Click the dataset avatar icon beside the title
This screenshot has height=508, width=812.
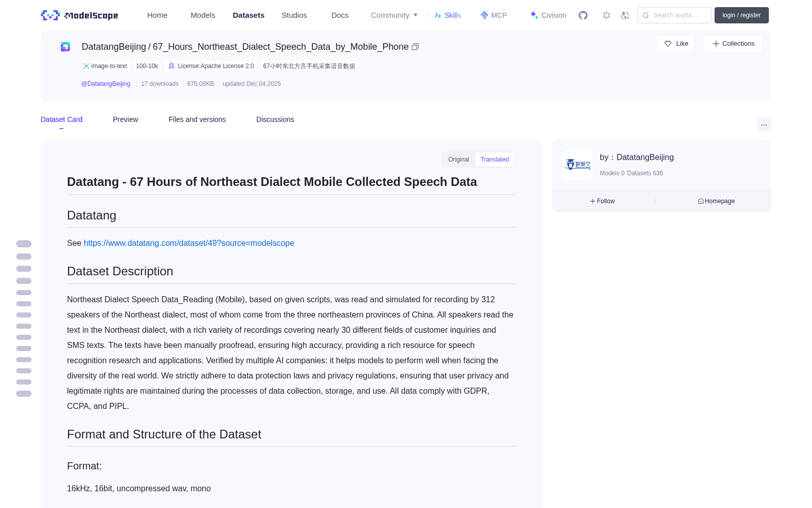tap(65, 47)
